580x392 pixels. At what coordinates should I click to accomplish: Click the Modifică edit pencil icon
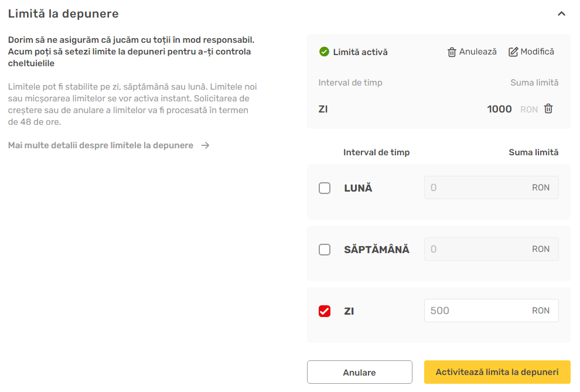click(513, 52)
